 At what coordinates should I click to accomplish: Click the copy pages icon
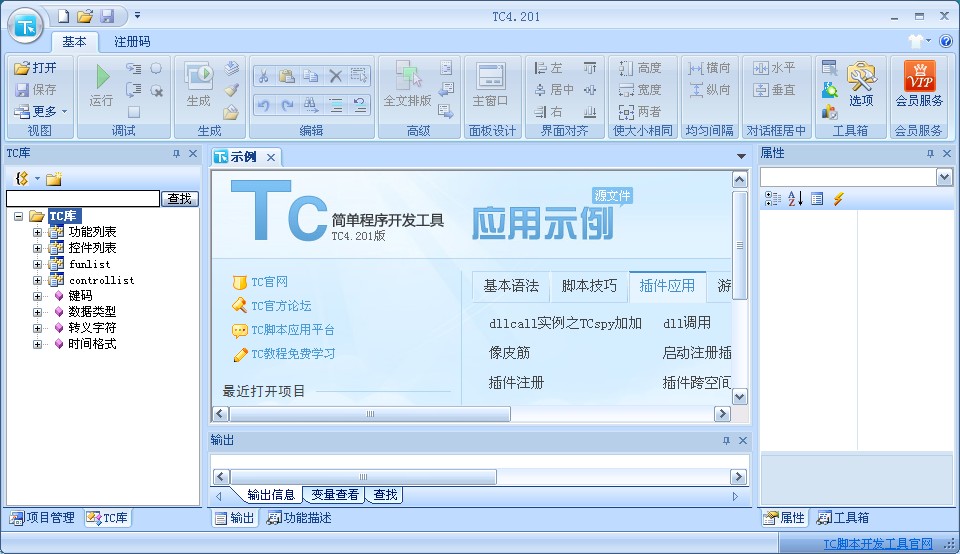pos(311,76)
